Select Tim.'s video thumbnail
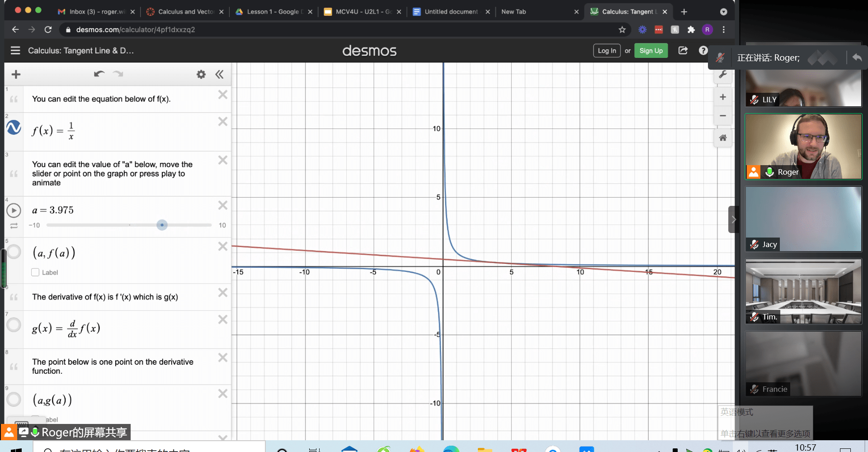The height and width of the screenshot is (452, 868). click(803, 291)
